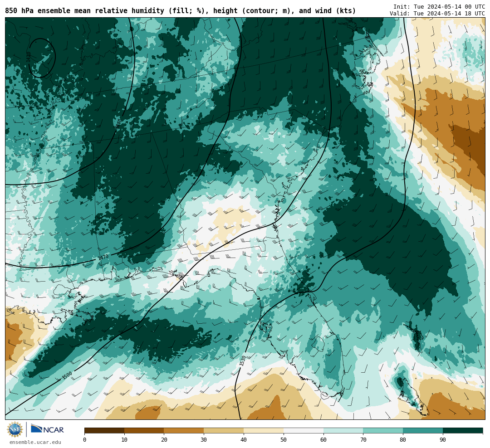Click the 70-80 light teal colorbar segment
This screenshot has height=448, width=490.
coord(383,431)
